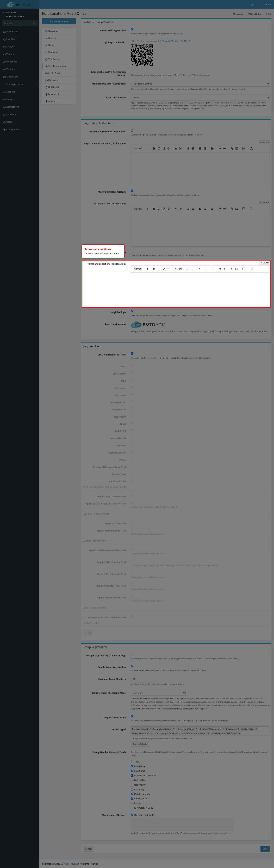The width and height of the screenshot is (274, 868).
Task: Switch to the Visit Passes tab
Action: 59,59
